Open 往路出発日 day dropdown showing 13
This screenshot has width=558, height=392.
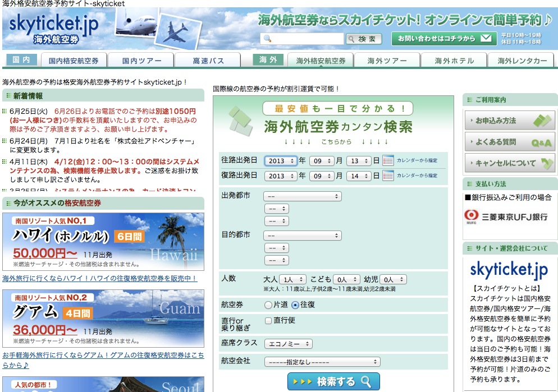pos(359,161)
